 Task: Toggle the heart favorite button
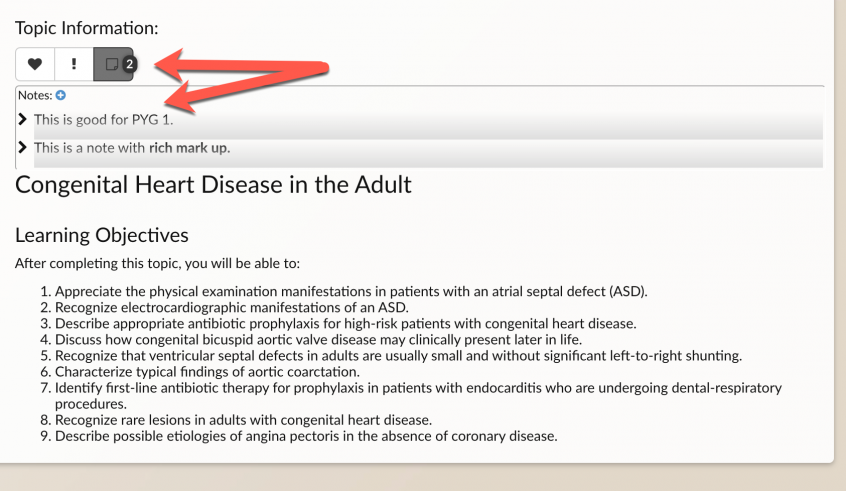(35, 64)
